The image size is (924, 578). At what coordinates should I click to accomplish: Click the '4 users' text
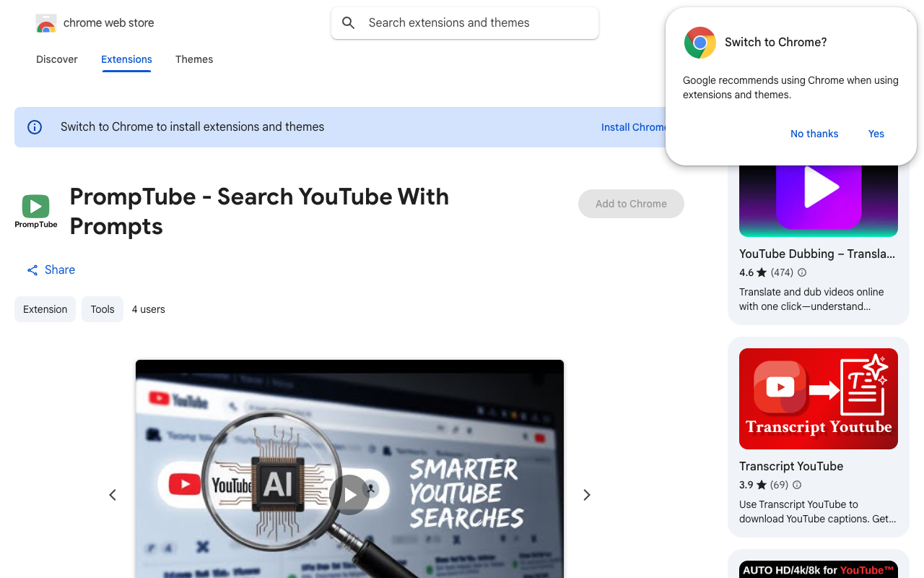tap(149, 309)
